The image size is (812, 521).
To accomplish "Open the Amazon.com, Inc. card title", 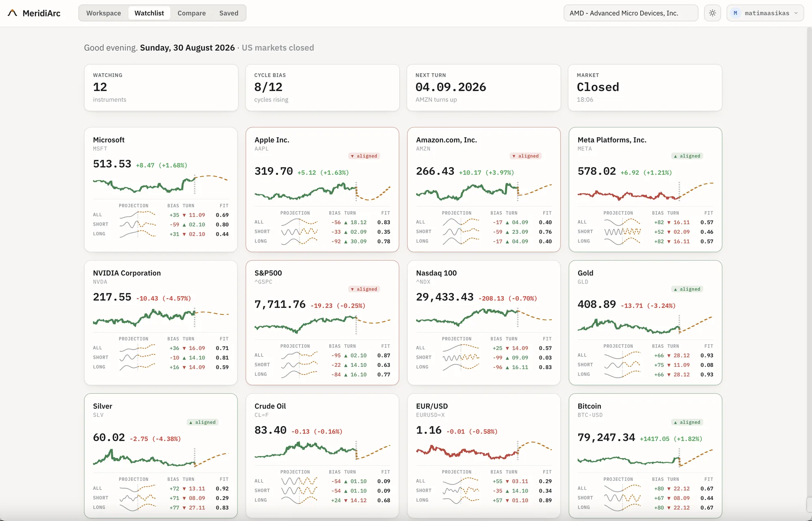I will pos(447,140).
